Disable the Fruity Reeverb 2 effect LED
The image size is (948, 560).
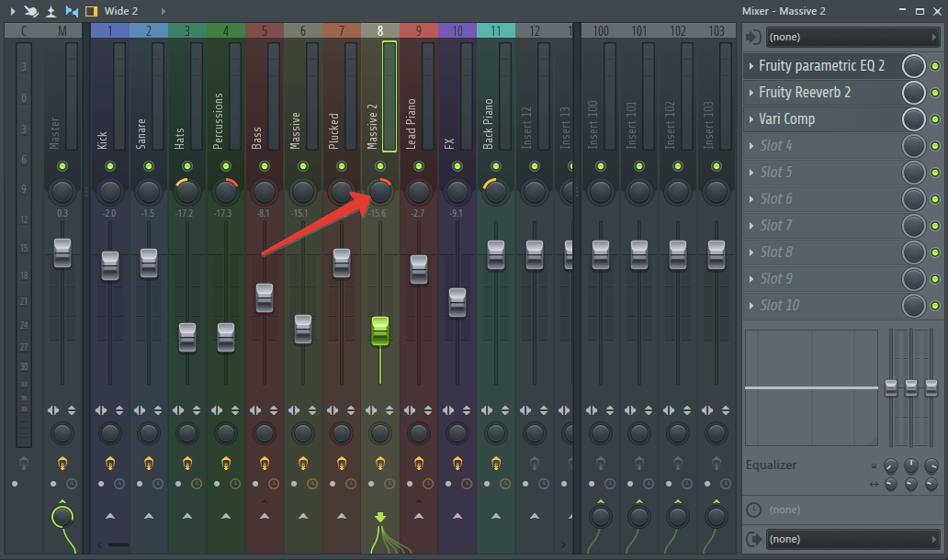click(x=935, y=93)
